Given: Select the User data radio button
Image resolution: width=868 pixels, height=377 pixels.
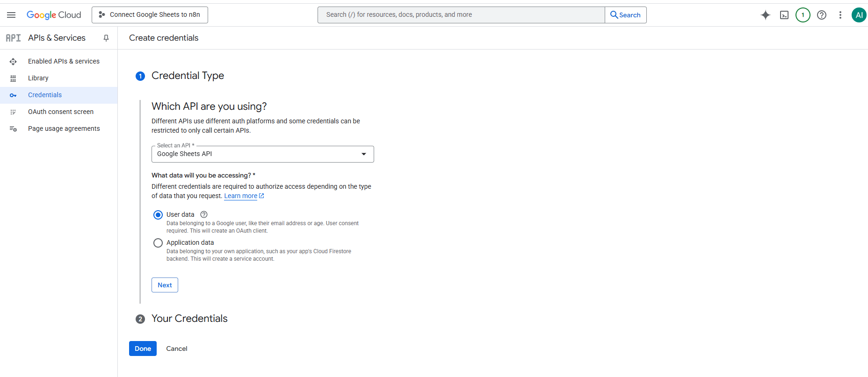Looking at the screenshot, I should click(x=158, y=215).
